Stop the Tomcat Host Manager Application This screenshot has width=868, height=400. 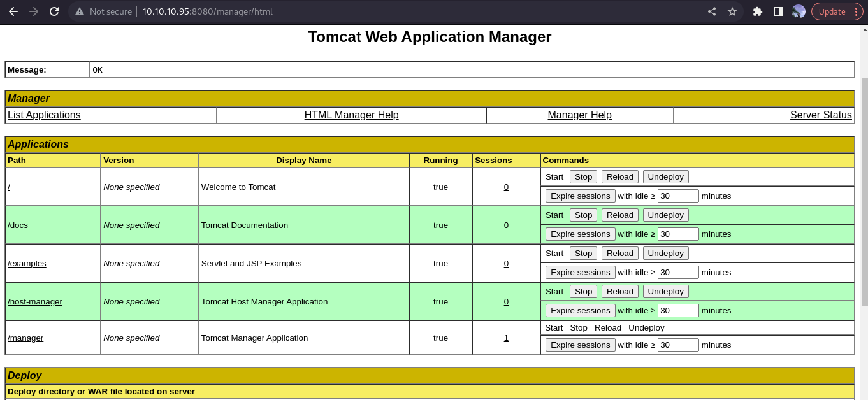tap(583, 292)
